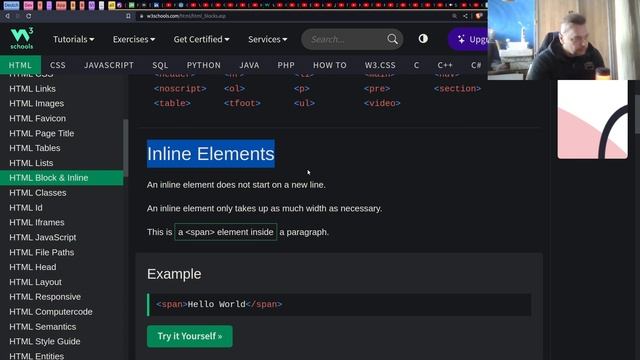Image resolution: width=640 pixels, height=360 pixels.
Task: Click the <video> tag link
Action: (x=382, y=103)
